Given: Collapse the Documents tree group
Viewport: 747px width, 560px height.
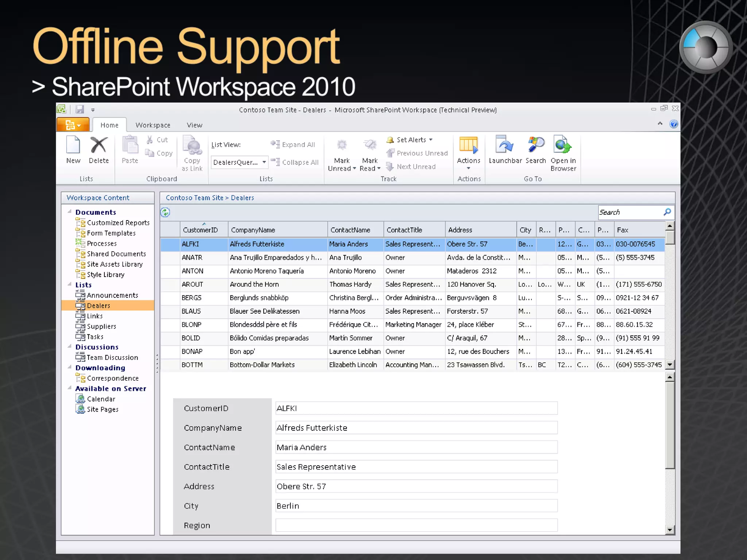Looking at the screenshot, I should (69, 211).
